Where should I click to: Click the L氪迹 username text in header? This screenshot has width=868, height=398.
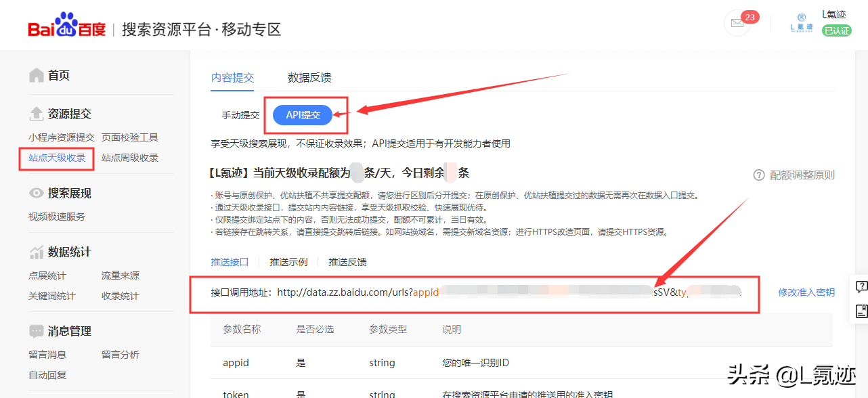coord(834,14)
